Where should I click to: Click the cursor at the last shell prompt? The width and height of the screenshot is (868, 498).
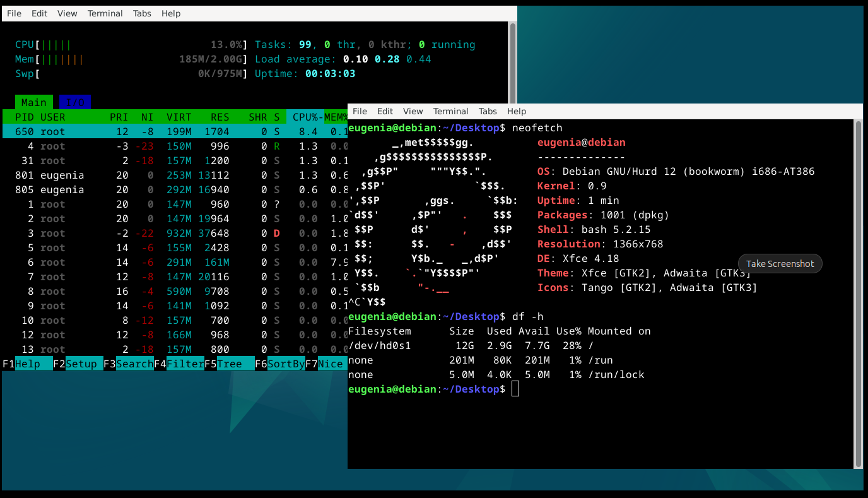point(515,389)
